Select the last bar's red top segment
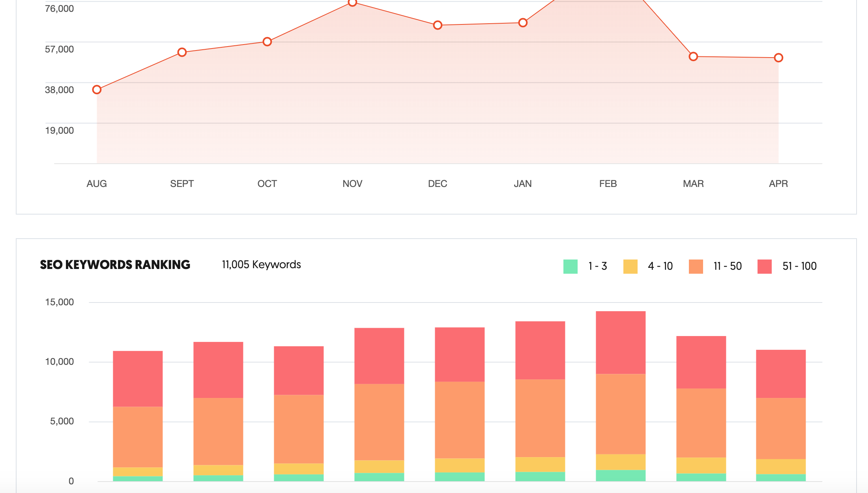The height and width of the screenshot is (493, 868). point(781,374)
